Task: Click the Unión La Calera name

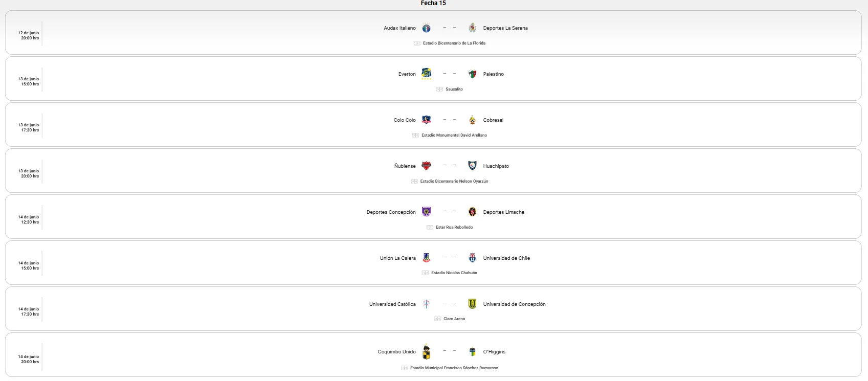Action: (x=397, y=258)
